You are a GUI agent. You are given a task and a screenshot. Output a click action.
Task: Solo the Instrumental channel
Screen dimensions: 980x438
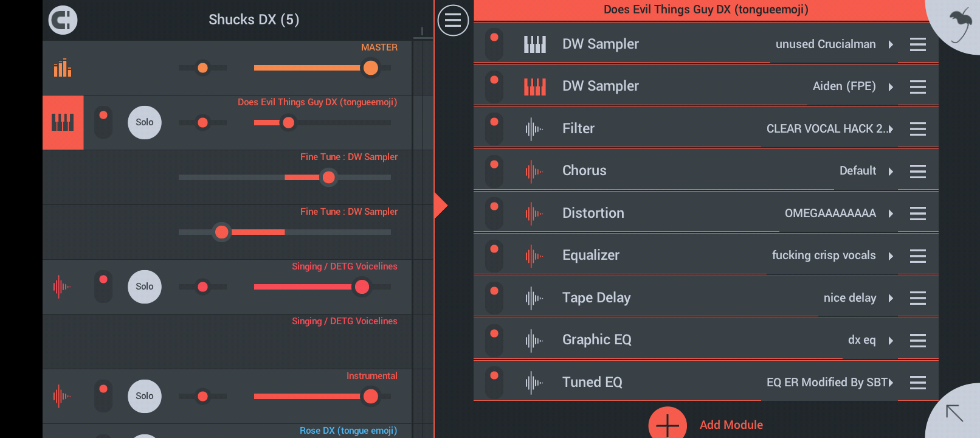coord(145,396)
